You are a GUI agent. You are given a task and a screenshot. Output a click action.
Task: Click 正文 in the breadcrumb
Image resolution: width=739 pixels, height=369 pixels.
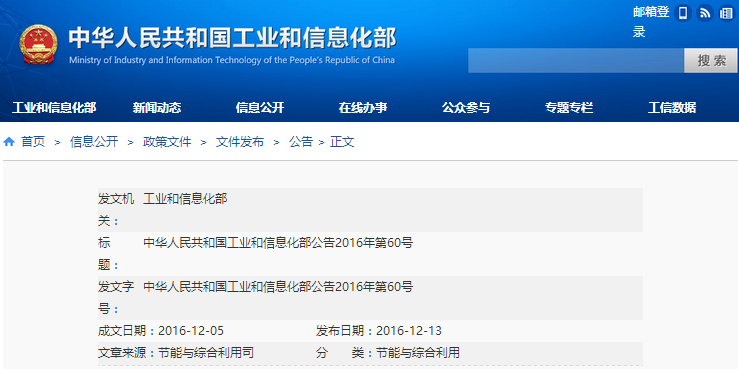(342, 142)
